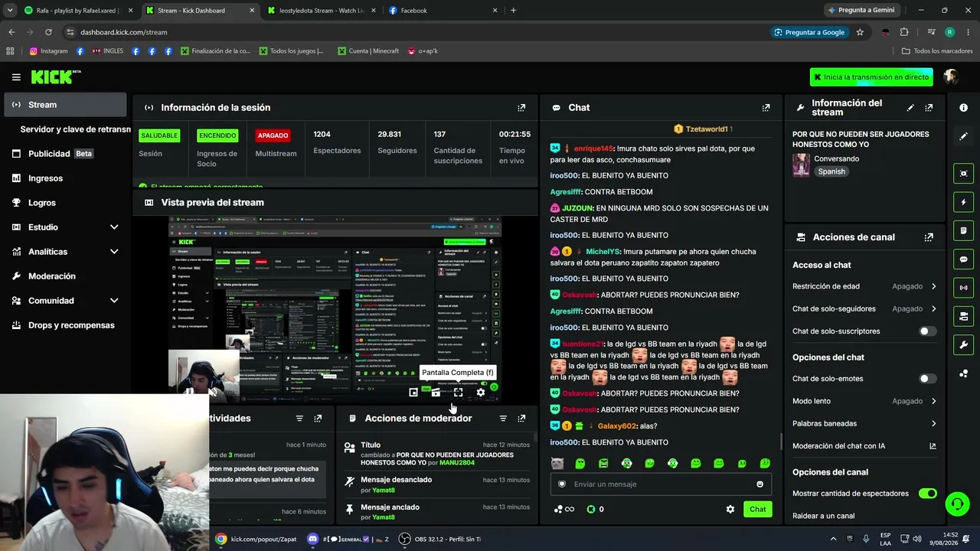Toggle the broadcast signal widget in right toolbar
The image size is (980, 551).
963,288
